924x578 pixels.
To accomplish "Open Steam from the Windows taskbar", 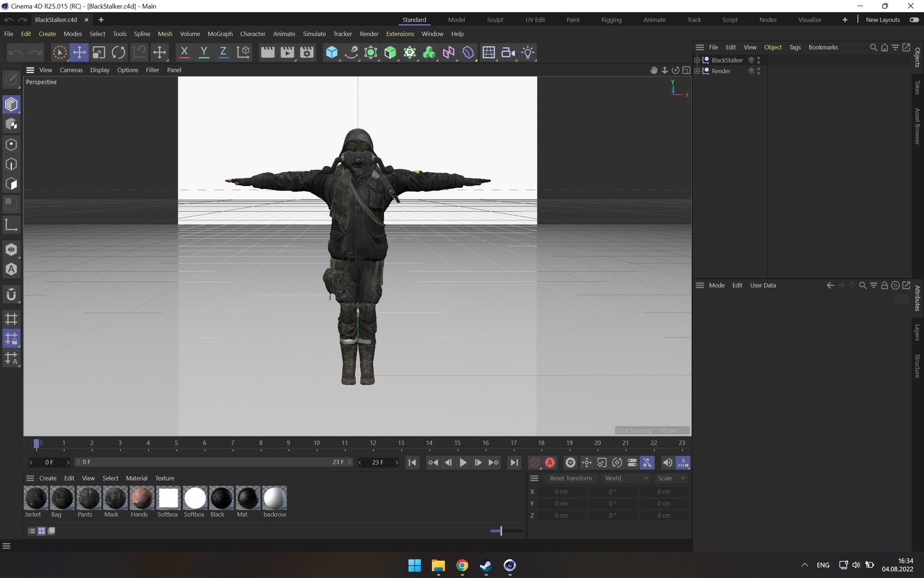I will pyautogui.click(x=486, y=565).
